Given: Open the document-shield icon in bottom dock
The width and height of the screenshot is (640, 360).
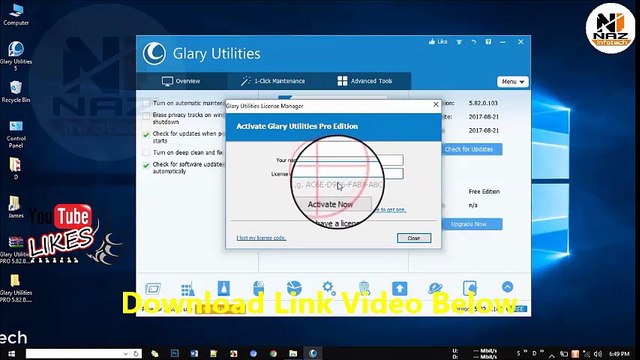Looking at the screenshot, I should [470, 288].
